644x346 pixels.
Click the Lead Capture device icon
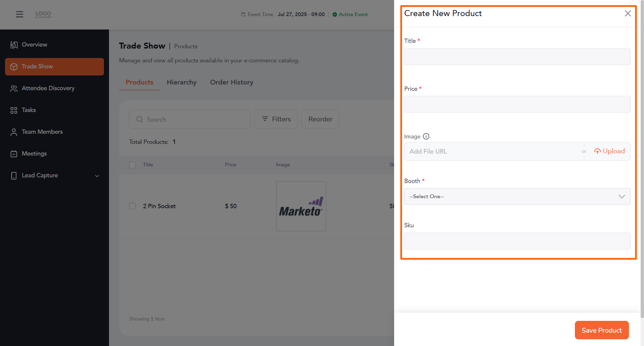click(x=14, y=176)
